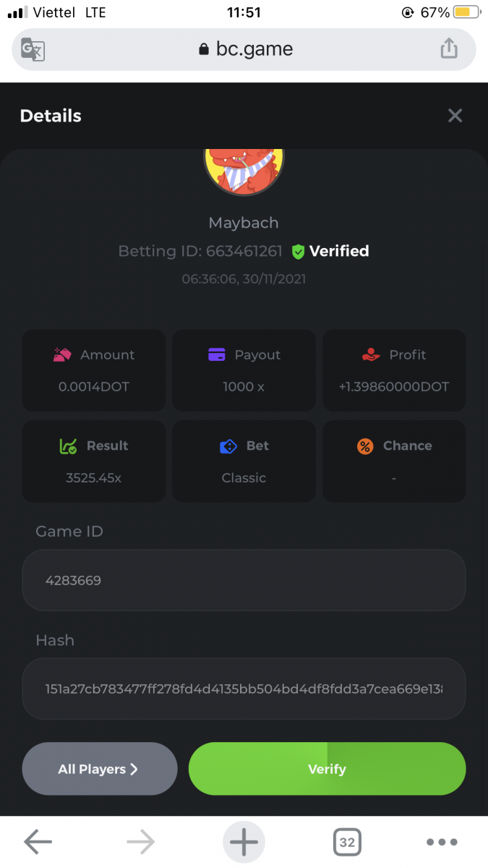Tap the green Verified shield icon
The height and width of the screenshot is (868, 488).
(298, 252)
